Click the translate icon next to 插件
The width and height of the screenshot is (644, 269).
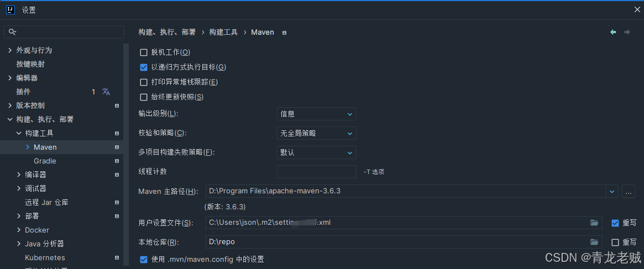[x=106, y=92]
